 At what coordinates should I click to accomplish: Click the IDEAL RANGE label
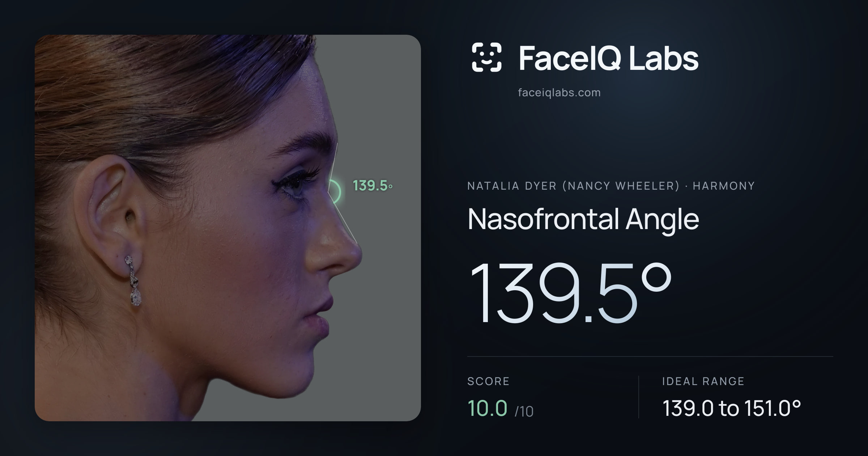pyautogui.click(x=703, y=381)
